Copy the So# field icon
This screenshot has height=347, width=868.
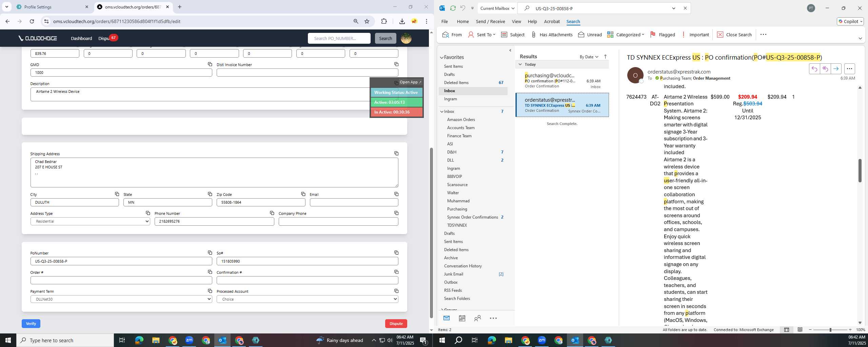396,252
